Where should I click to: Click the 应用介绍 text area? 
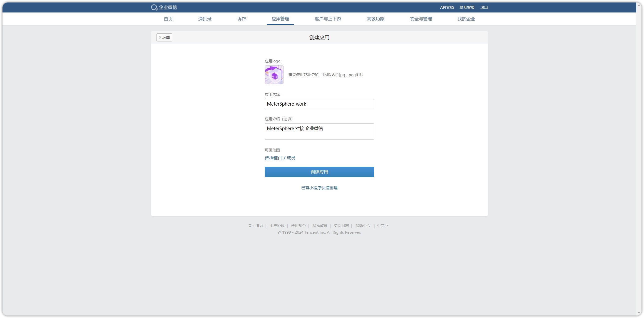319,131
